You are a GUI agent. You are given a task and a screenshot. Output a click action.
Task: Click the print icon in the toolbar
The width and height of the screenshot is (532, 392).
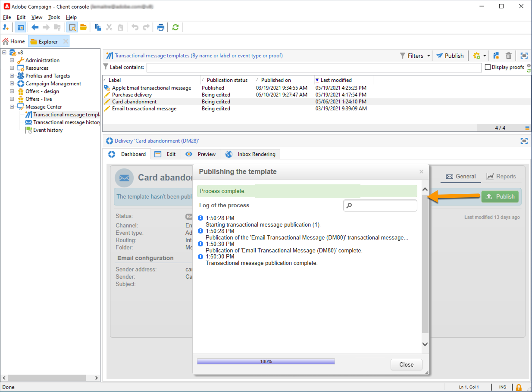coord(161,27)
